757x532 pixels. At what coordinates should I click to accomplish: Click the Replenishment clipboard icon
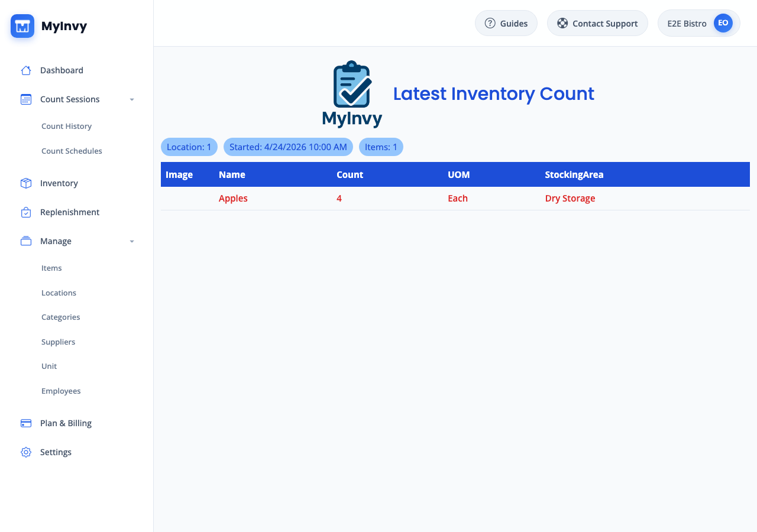pos(26,212)
